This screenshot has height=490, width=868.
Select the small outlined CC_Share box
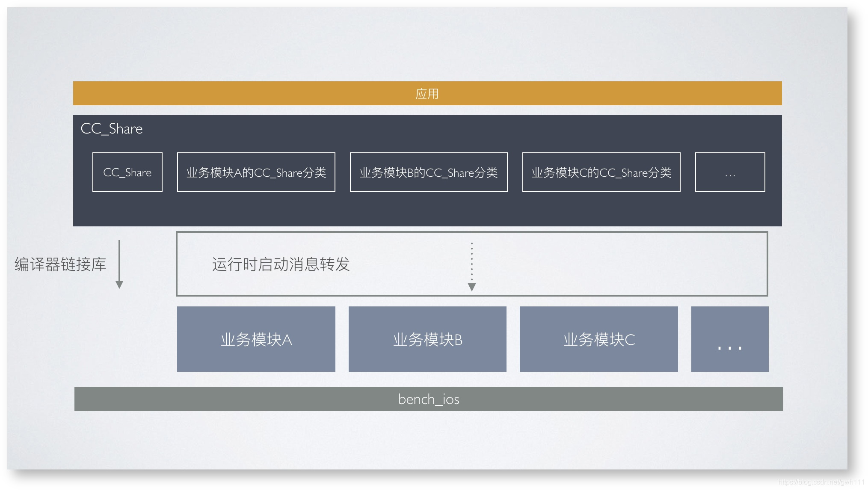pos(127,172)
